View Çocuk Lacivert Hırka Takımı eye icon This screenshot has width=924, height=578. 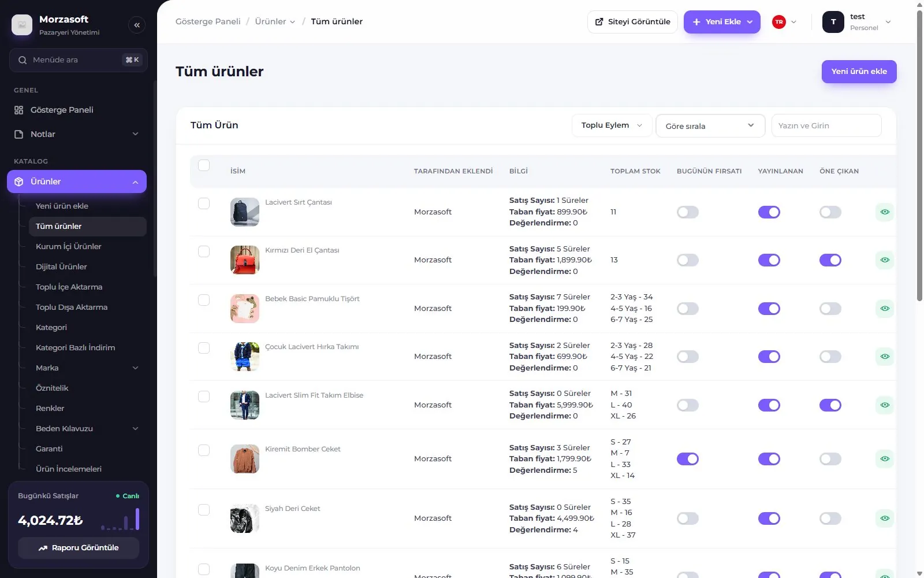[x=885, y=357]
